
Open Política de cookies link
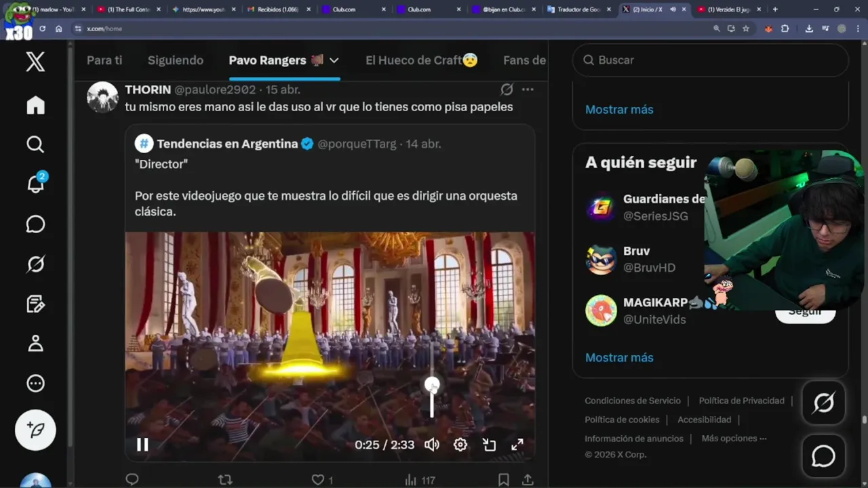[x=622, y=420]
